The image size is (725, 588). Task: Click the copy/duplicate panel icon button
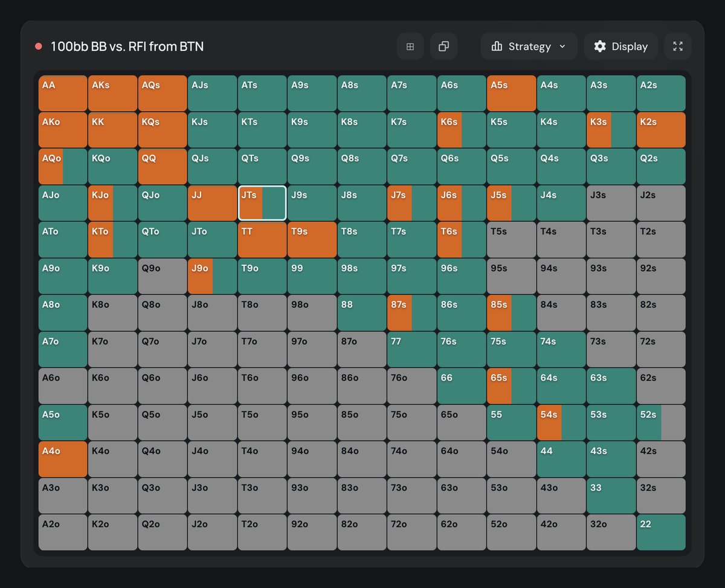click(443, 47)
